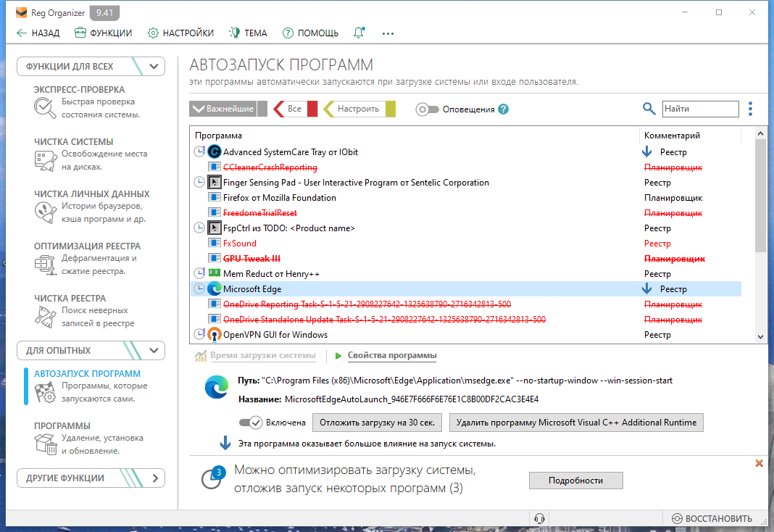Click the Чистка личных данных icon

pos(46,212)
